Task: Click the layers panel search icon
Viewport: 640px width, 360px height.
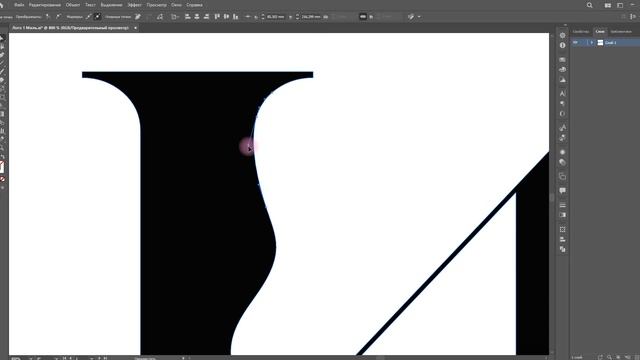Action: click(609, 357)
